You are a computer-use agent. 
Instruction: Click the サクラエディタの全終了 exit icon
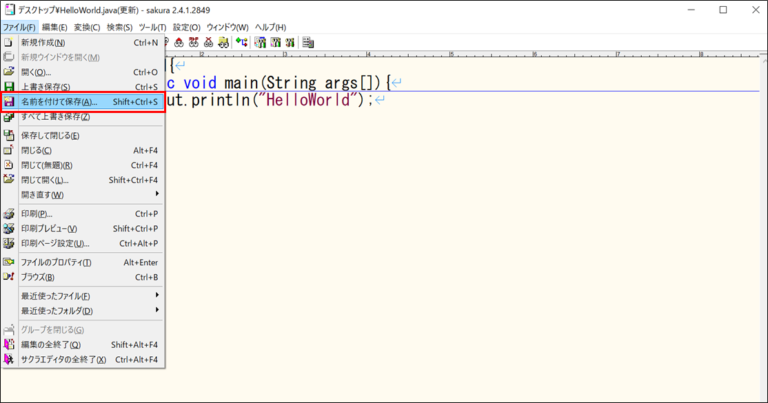pos(9,359)
